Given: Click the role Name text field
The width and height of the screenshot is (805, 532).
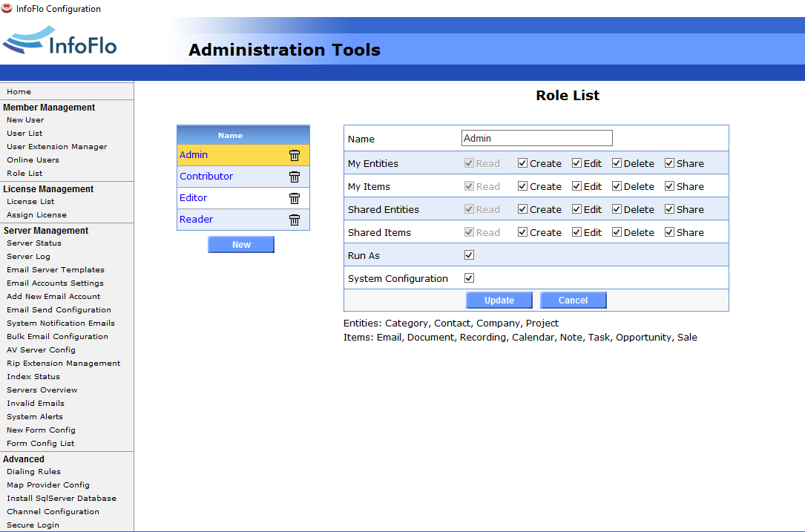Looking at the screenshot, I should (536, 138).
